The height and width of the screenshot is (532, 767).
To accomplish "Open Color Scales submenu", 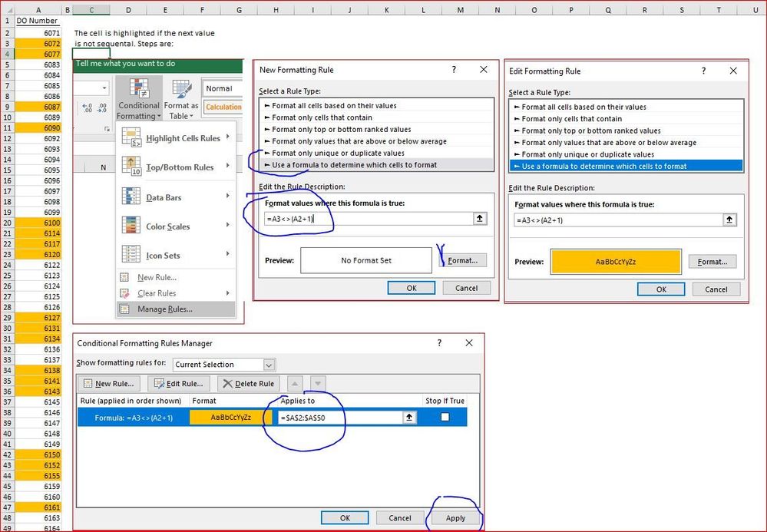I will [x=176, y=226].
